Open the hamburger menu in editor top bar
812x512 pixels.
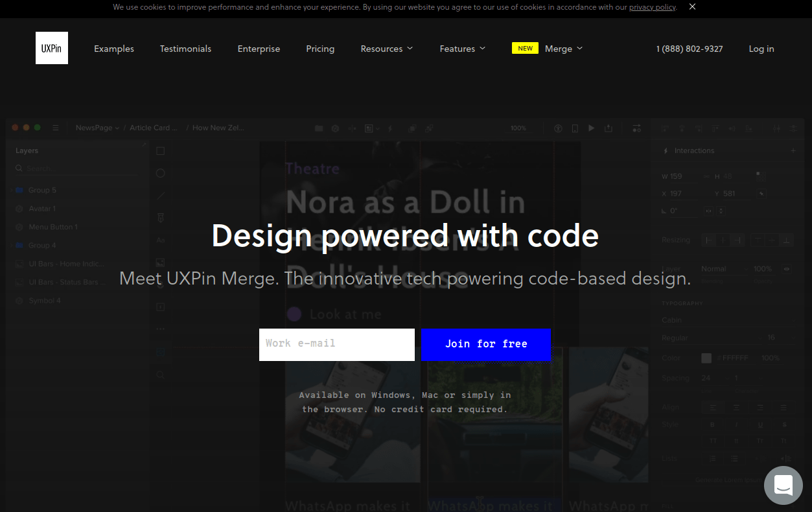coord(56,128)
